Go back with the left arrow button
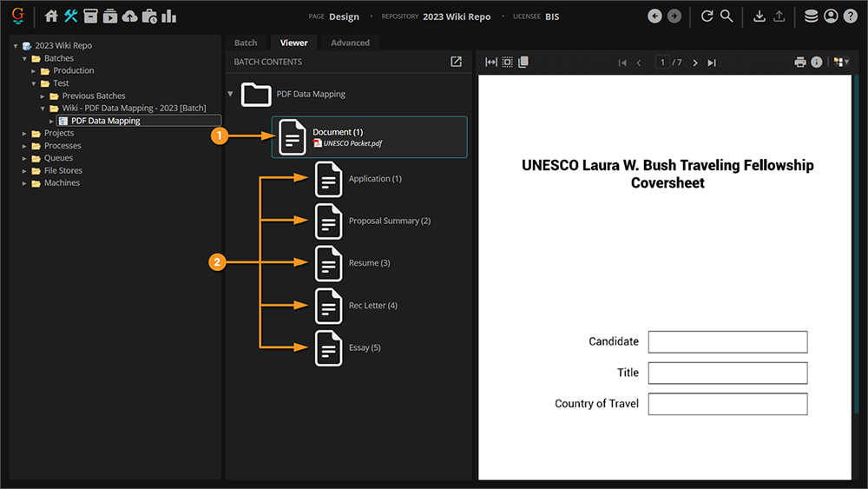 [654, 17]
